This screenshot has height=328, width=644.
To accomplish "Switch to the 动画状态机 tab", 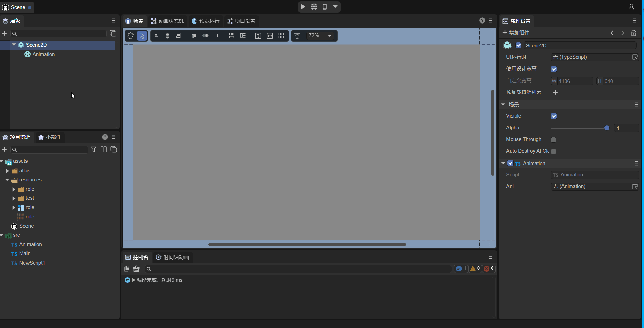I will coord(167,21).
